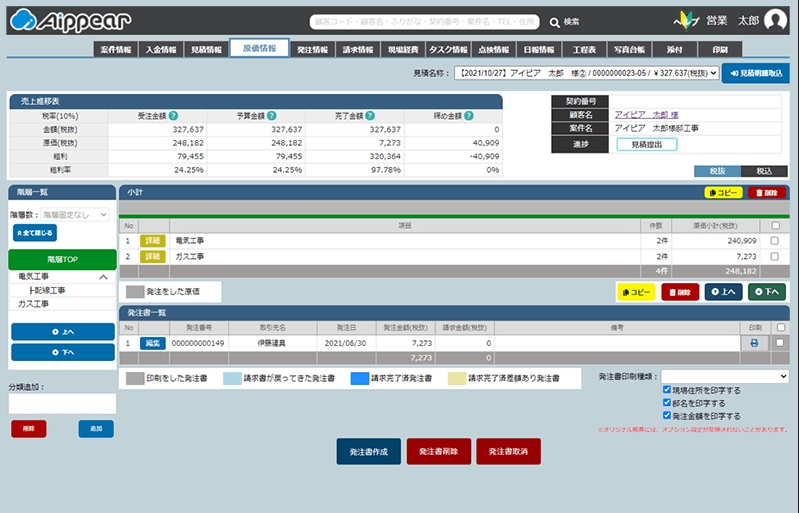Click the gray 発注をした原価 legend swatch
Image resolution: width=799 pixels, height=513 pixels.
[x=134, y=291]
